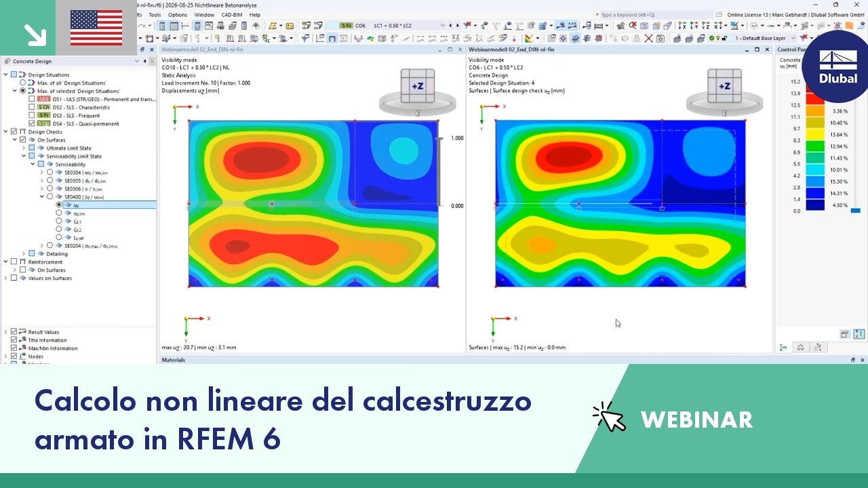This screenshot has width=868, height=488.
Task: Select Max. of all 'Design Situations' radio
Action: point(22,83)
